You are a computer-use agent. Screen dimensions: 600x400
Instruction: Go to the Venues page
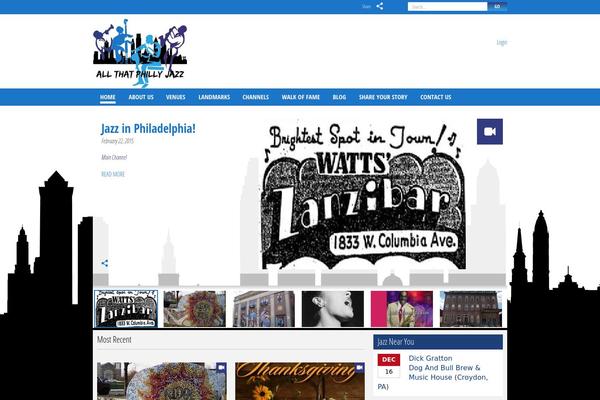coord(176,97)
